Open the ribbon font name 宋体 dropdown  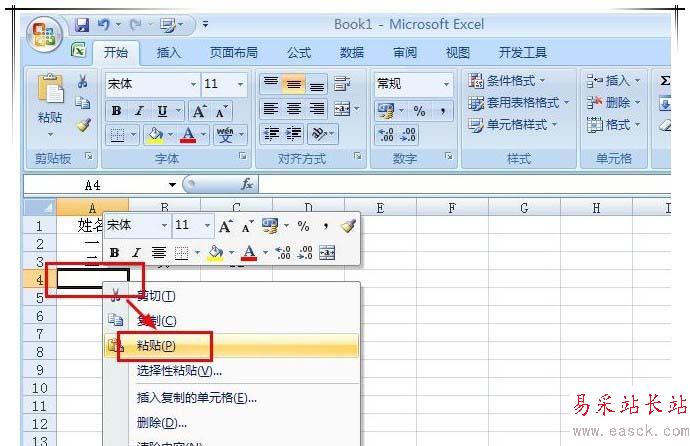point(193,84)
